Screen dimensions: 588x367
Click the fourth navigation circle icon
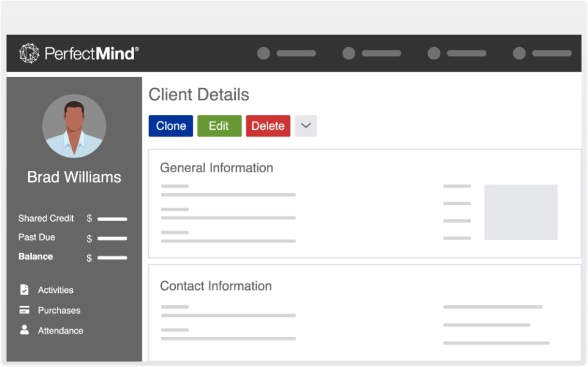click(519, 53)
